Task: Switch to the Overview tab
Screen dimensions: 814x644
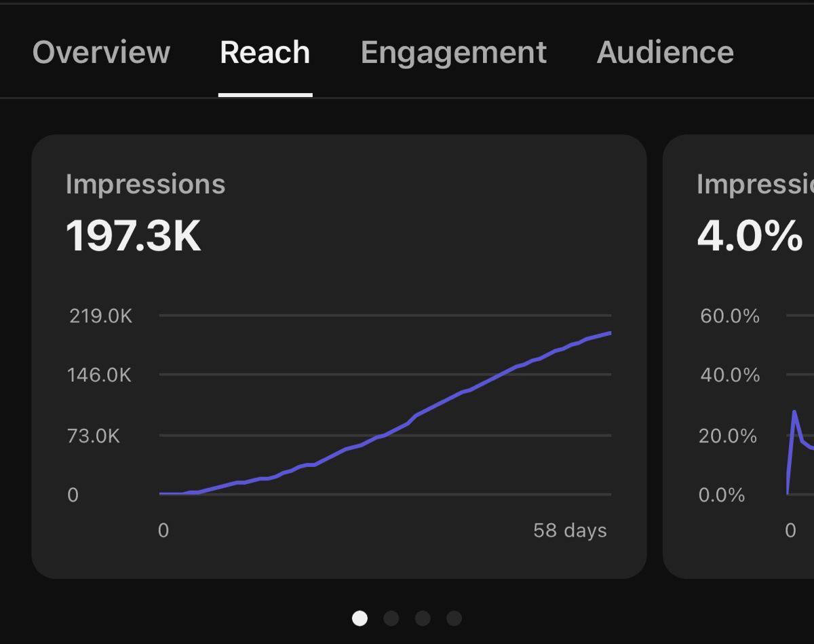Action: coord(101,52)
